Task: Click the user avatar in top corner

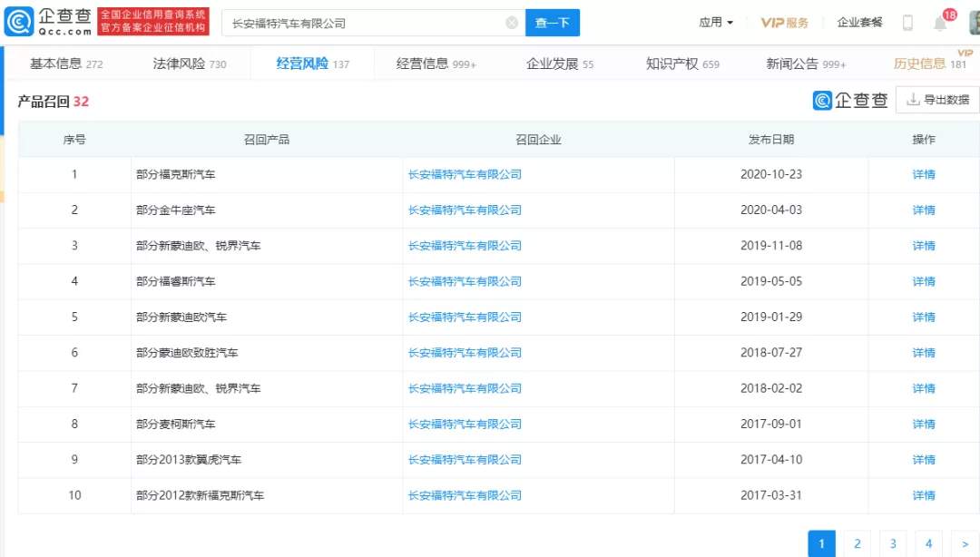Action: pyautogui.click(x=975, y=23)
